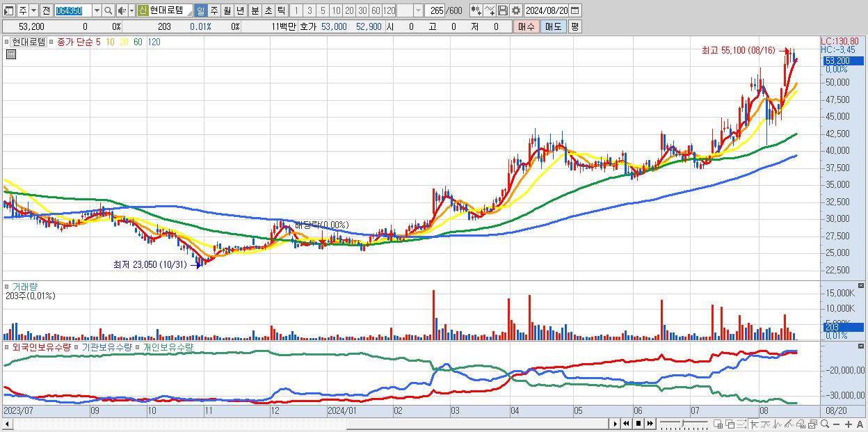Toggle the 현대로템 legend square marker

(x=6, y=42)
